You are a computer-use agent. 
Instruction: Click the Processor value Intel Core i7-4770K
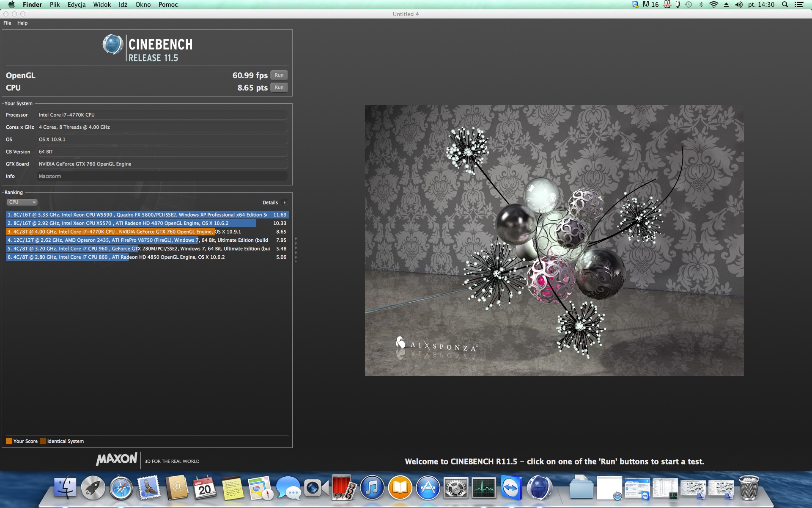[162, 115]
